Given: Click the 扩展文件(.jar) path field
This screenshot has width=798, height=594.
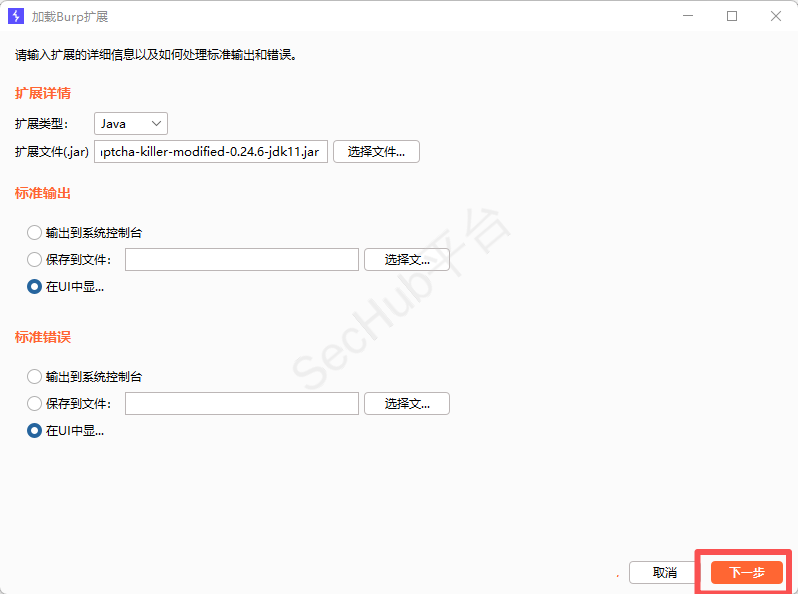Looking at the screenshot, I should (210, 152).
